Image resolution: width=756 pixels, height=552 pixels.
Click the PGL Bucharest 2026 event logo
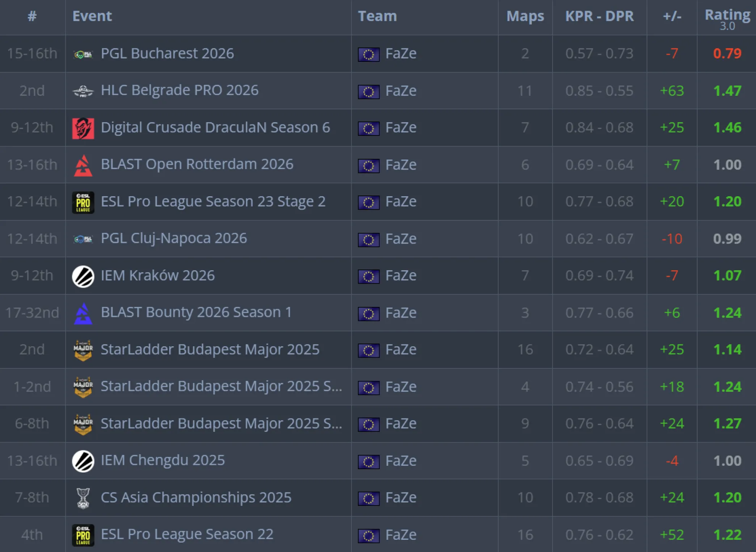(x=83, y=54)
